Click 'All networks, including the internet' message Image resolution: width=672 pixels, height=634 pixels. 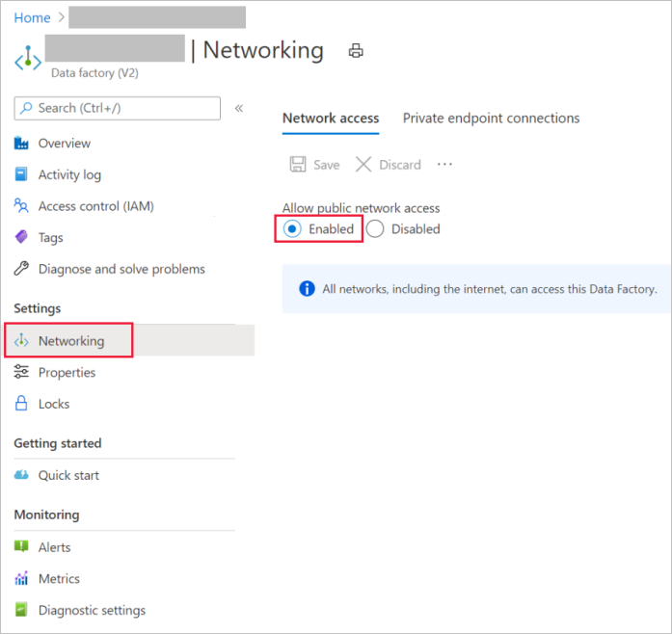490,289
